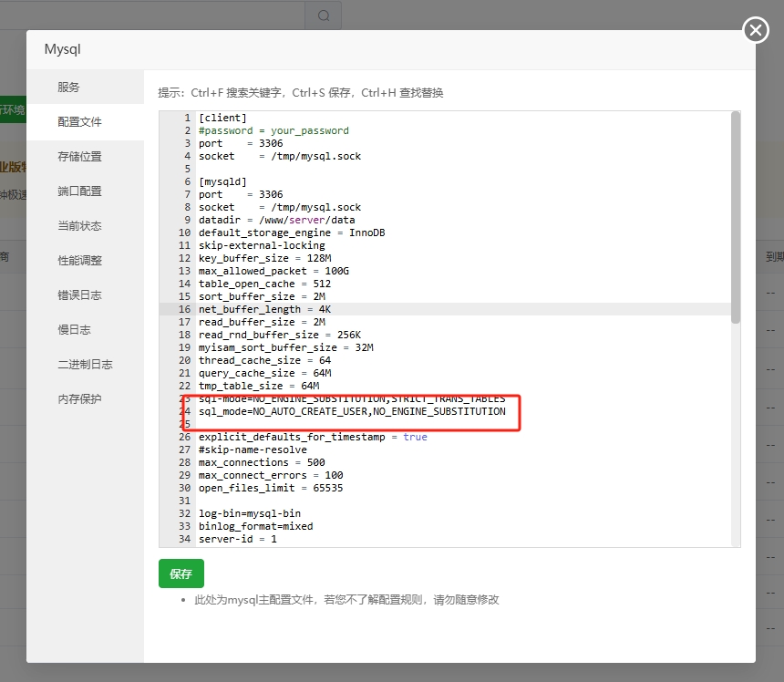Go to the 性能调整 tab
The width and height of the screenshot is (784, 682).
(85, 260)
